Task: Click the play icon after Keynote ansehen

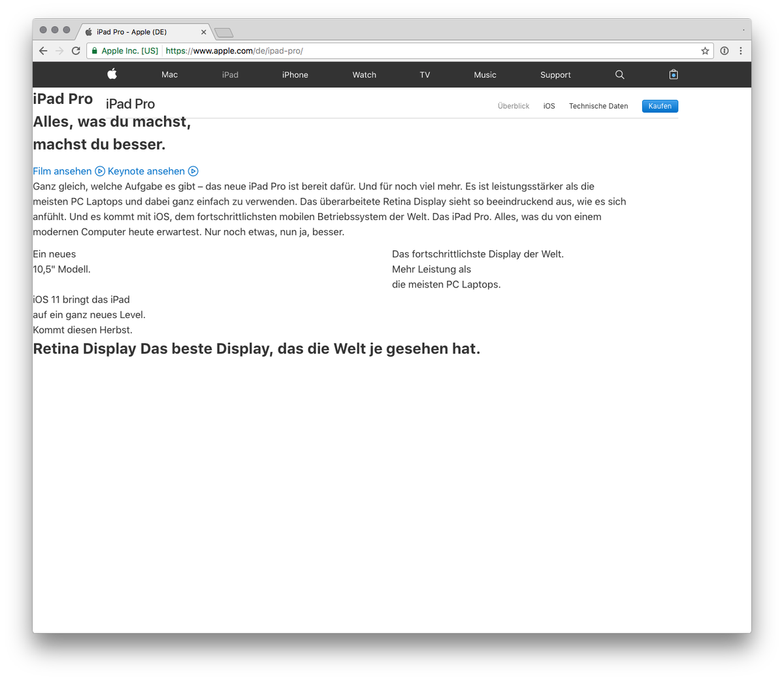Action: pyautogui.click(x=193, y=171)
